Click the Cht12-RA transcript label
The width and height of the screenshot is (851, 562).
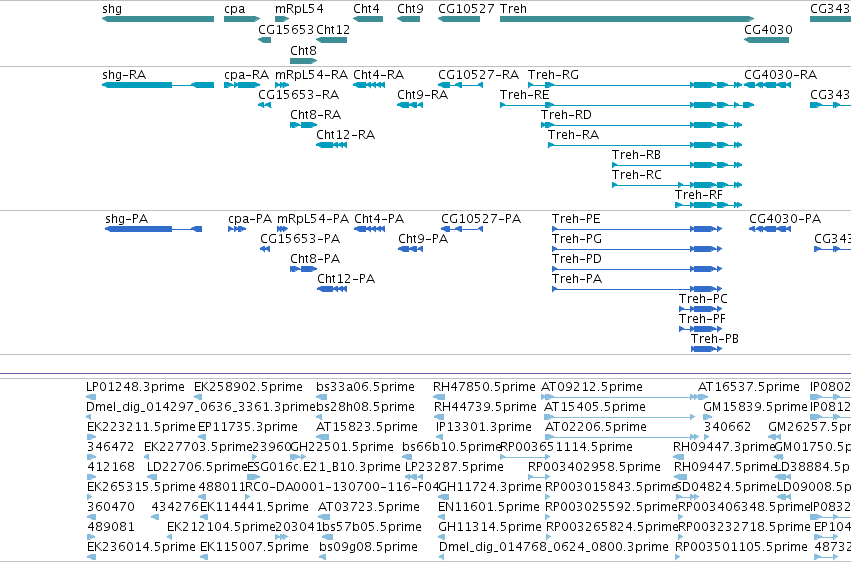[x=345, y=135]
